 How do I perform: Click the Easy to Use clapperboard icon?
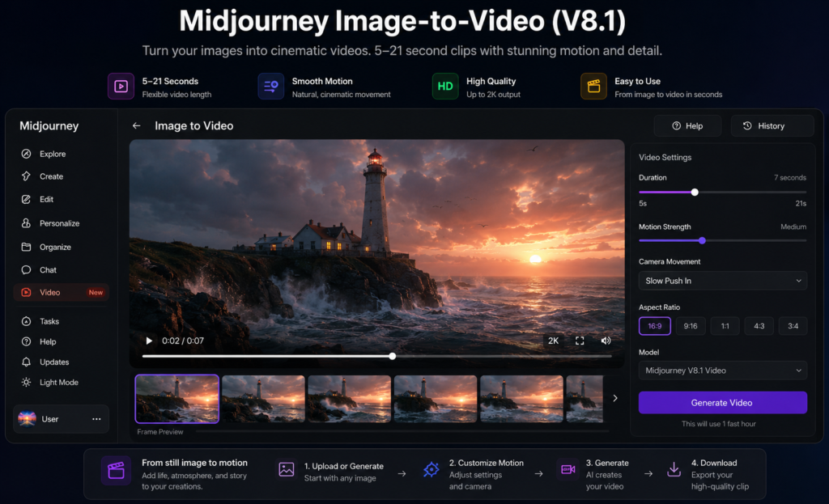[x=593, y=86]
